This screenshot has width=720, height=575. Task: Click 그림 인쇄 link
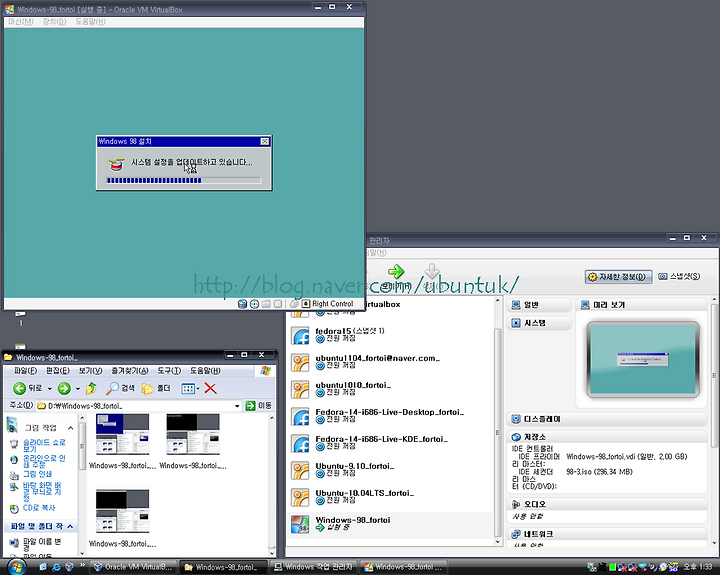pos(37,474)
